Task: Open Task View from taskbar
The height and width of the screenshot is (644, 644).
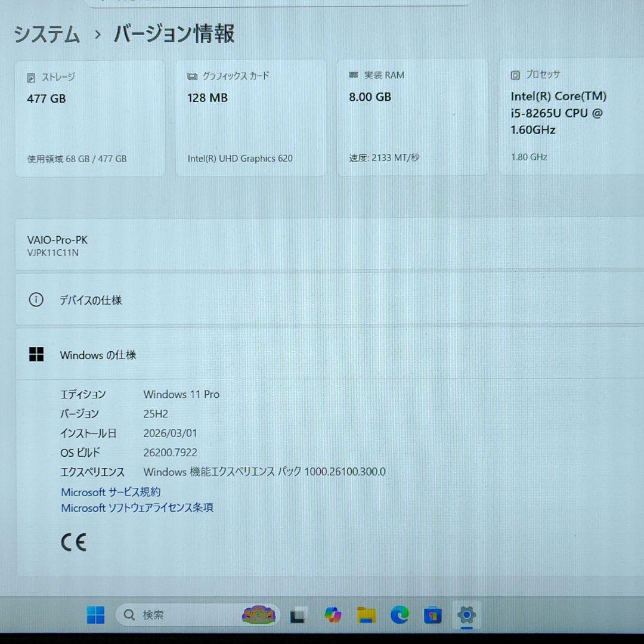Action: (298, 615)
